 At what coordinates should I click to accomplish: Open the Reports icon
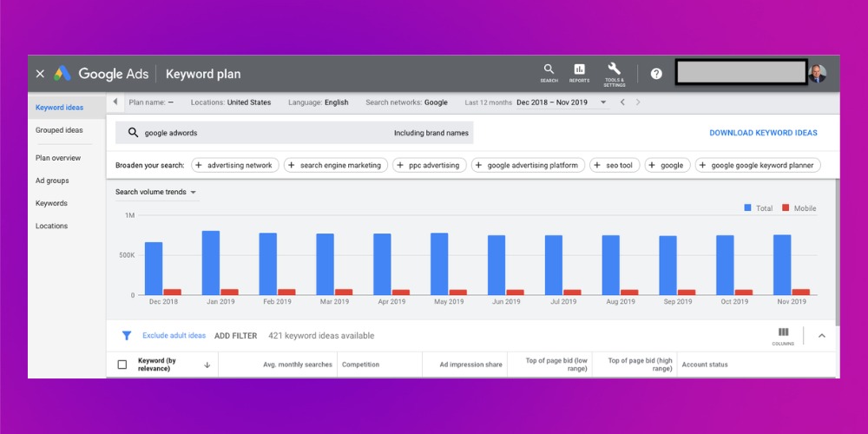point(579,73)
